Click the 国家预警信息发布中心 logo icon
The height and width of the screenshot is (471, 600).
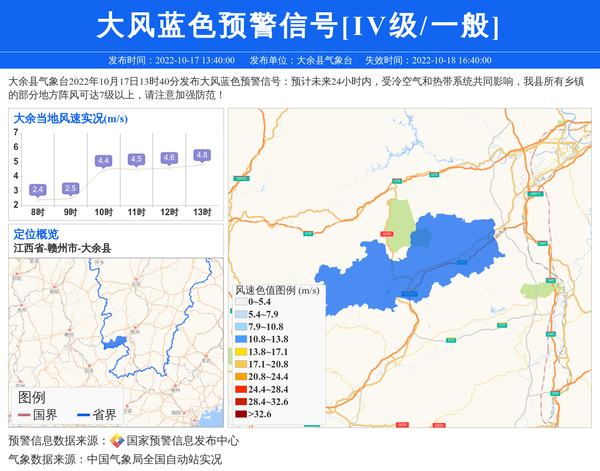[x=117, y=441]
